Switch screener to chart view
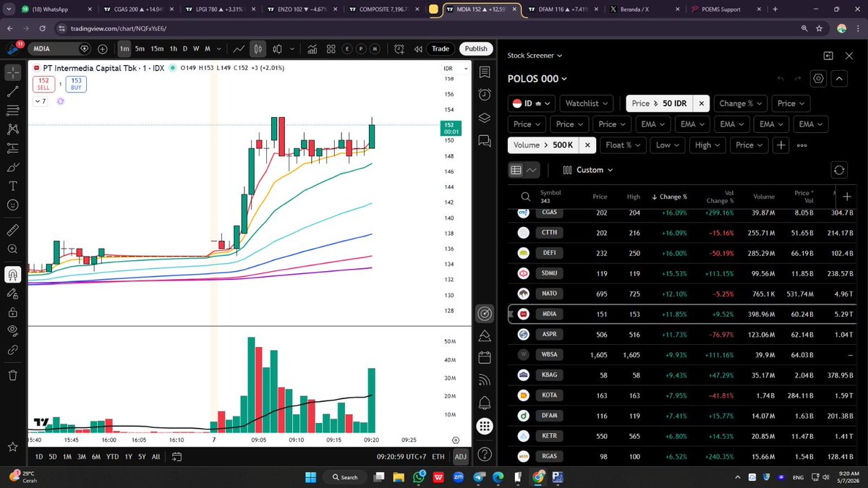Image resolution: width=868 pixels, height=488 pixels. [x=532, y=170]
